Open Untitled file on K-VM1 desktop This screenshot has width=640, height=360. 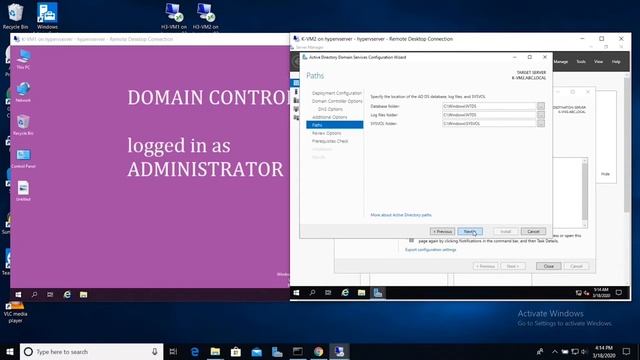click(x=23, y=191)
